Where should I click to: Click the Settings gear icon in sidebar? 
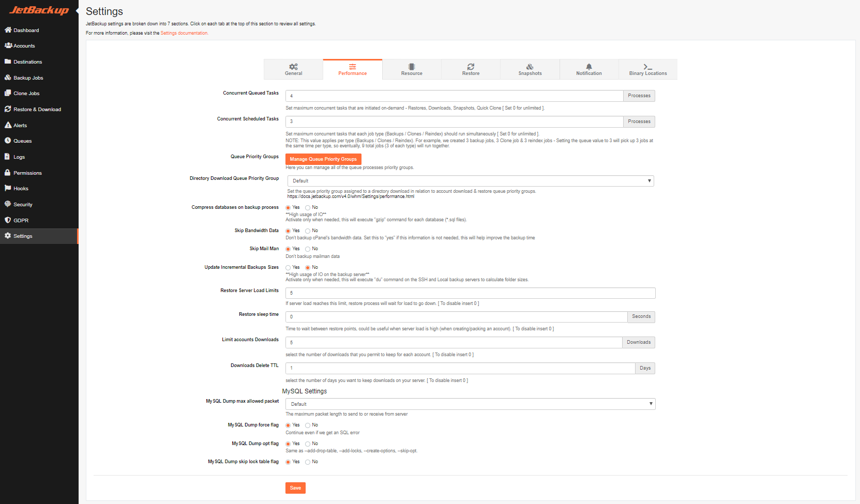(x=8, y=236)
